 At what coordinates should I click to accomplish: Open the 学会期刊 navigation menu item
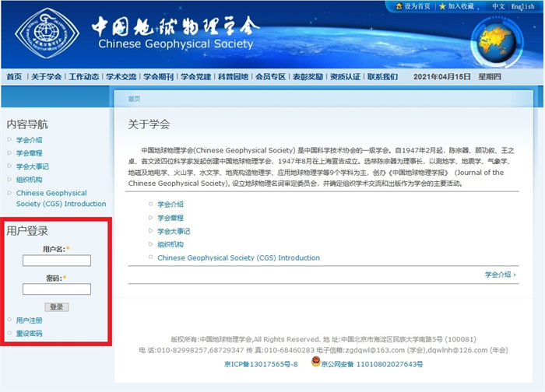159,77
